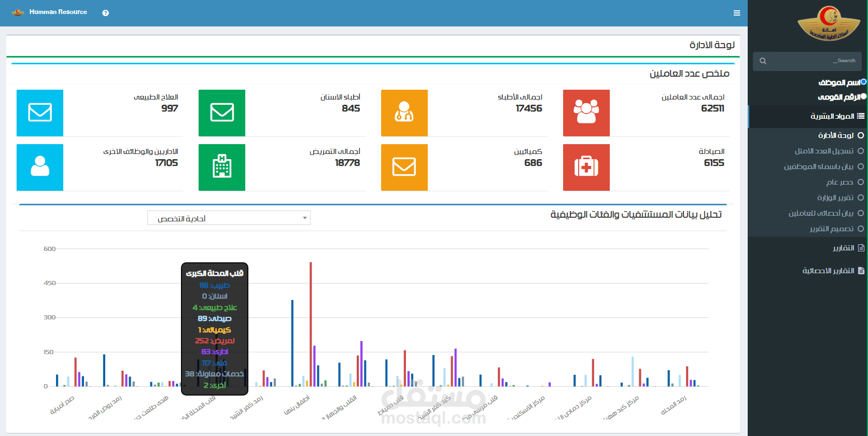The height and width of the screenshot is (436, 868).
Task: Click the light-blue bar above مركز كبد
Action: (x=633, y=371)
